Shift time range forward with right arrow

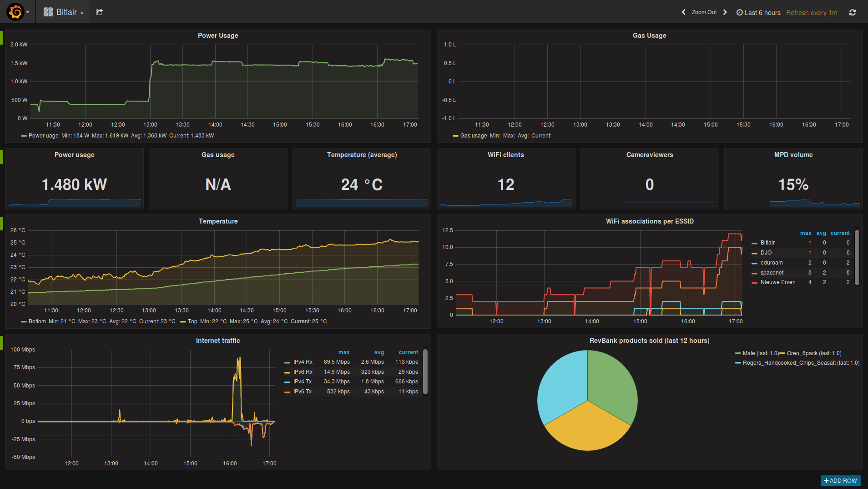pyautogui.click(x=725, y=12)
